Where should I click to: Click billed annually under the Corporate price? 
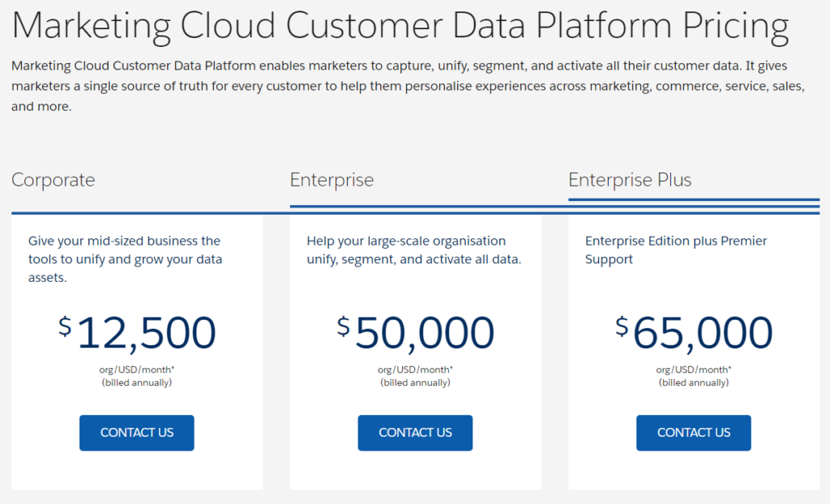pyautogui.click(x=135, y=382)
